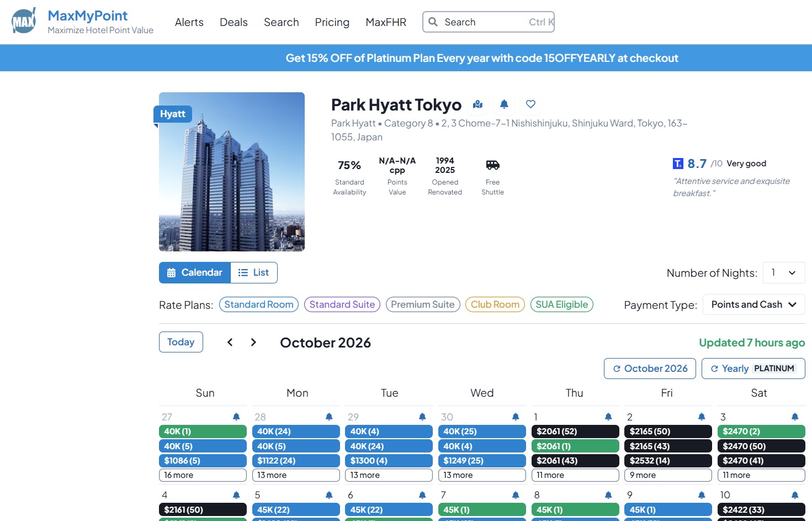The image size is (812, 521).
Task: Set alert bell for Saturday 3
Action: click(x=795, y=417)
